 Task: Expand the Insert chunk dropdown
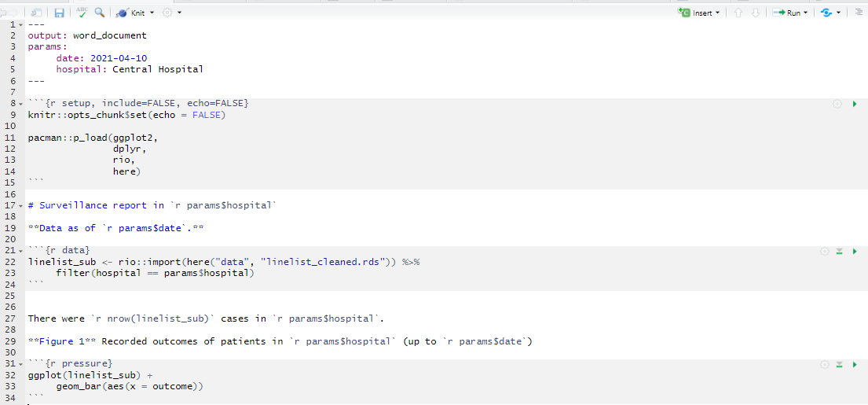point(718,12)
